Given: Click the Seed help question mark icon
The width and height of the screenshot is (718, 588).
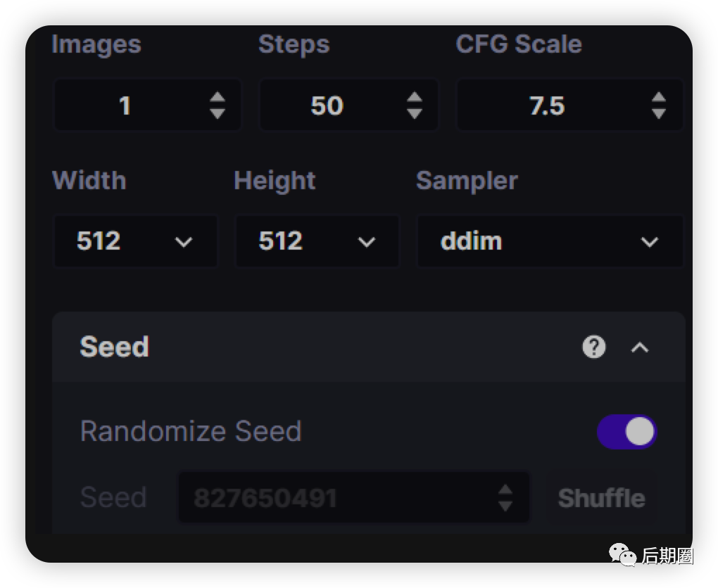Looking at the screenshot, I should click(593, 347).
